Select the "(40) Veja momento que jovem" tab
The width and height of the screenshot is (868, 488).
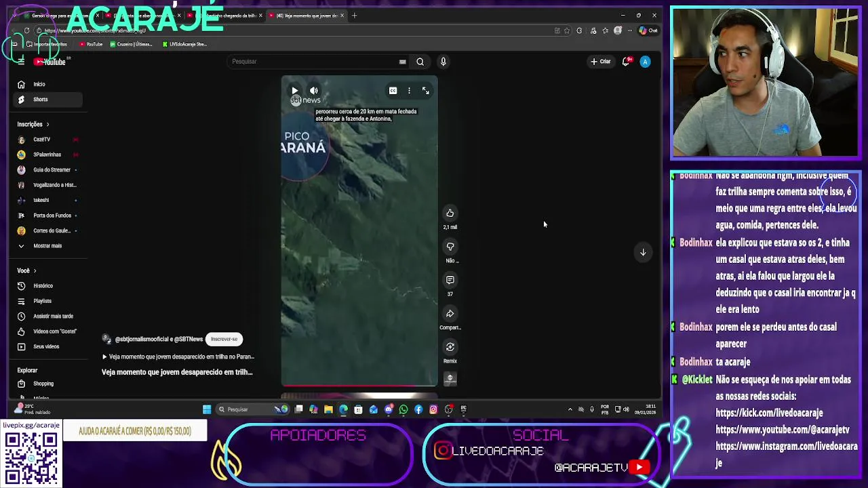click(x=307, y=16)
